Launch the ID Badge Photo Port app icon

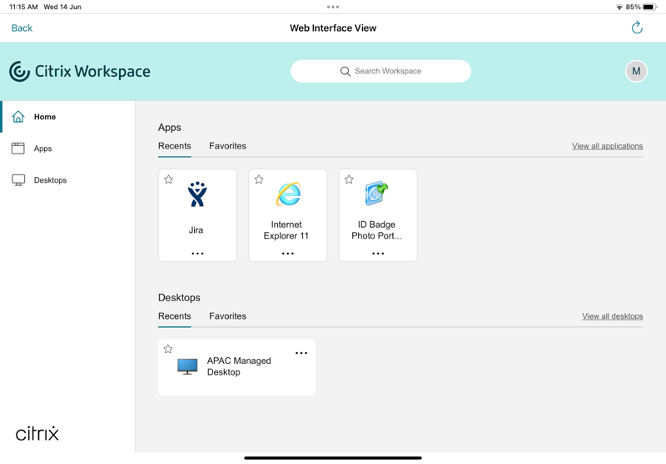click(x=377, y=193)
